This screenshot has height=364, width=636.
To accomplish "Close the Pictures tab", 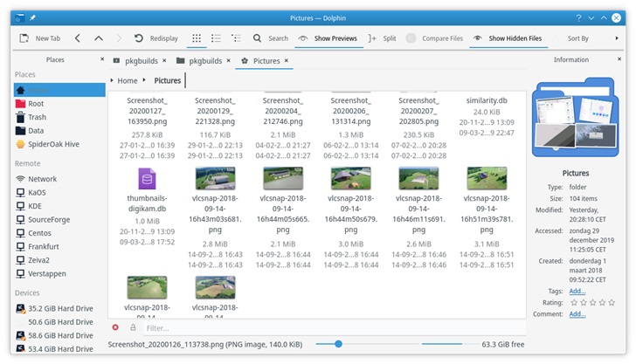I will coord(287,60).
